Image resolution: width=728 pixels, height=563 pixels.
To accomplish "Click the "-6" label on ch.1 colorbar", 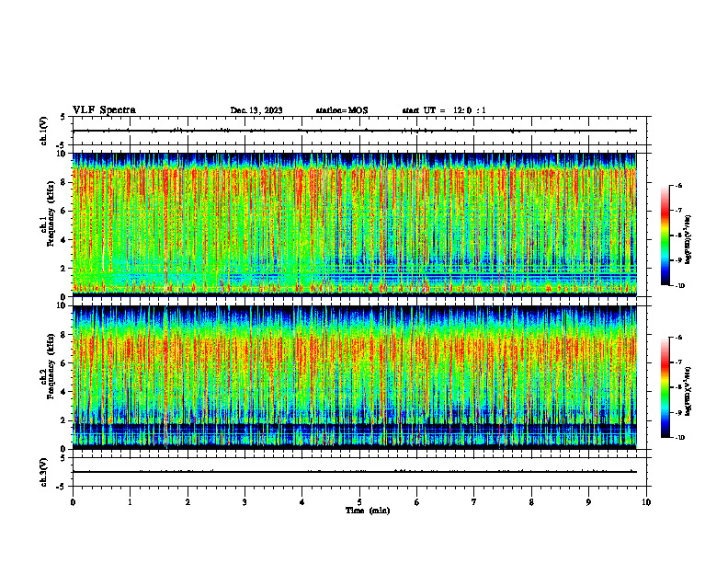I will click(678, 185).
